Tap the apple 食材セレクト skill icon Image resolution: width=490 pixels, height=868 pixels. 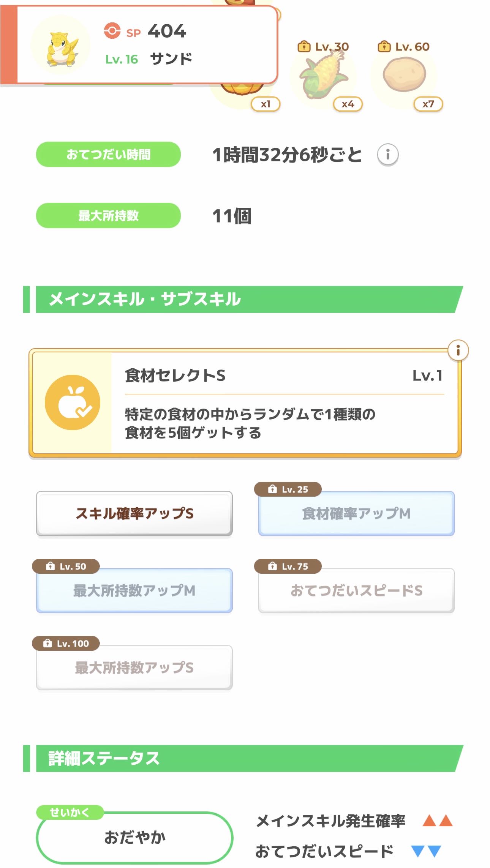coord(73,402)
